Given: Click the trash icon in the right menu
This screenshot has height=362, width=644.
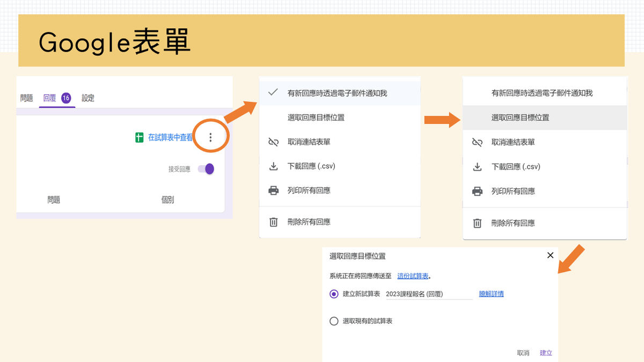Looking at the screenshot, I should (477, 223).
